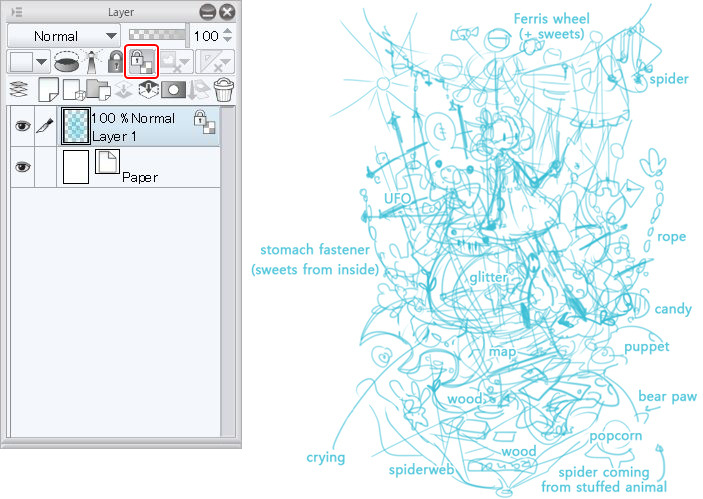The image size is (703, 499).
Task: Click the 'spiderweb' annotation on the sketch
Action: 421,470
